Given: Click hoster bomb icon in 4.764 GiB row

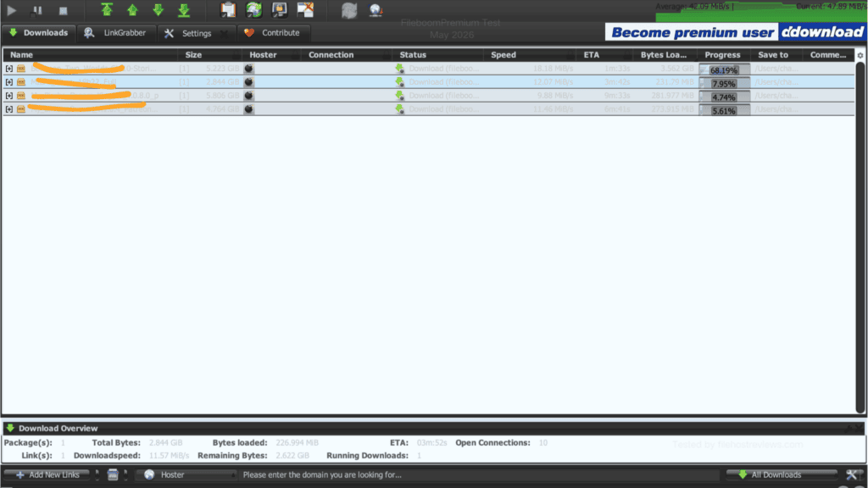Looking at the screenshot, I should coord(249,109).
